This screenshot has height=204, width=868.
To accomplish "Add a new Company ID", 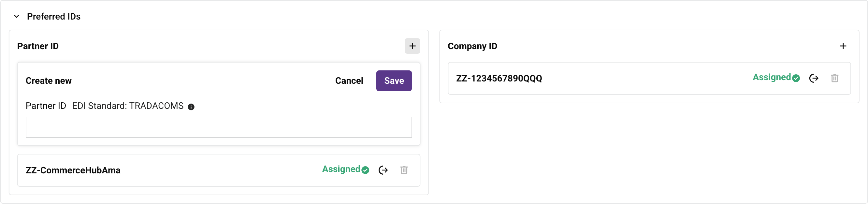I will pos(844,46).
